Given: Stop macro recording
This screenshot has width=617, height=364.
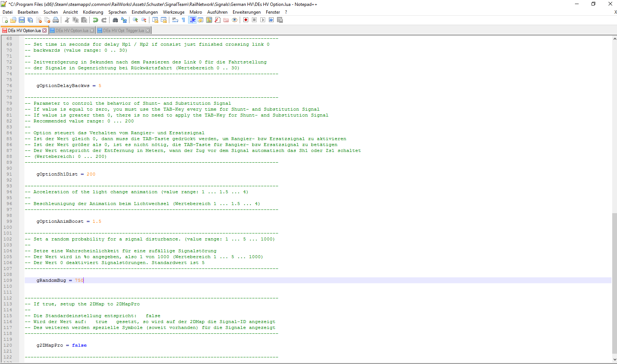Looking at the screenshot, I should [254, 20].
